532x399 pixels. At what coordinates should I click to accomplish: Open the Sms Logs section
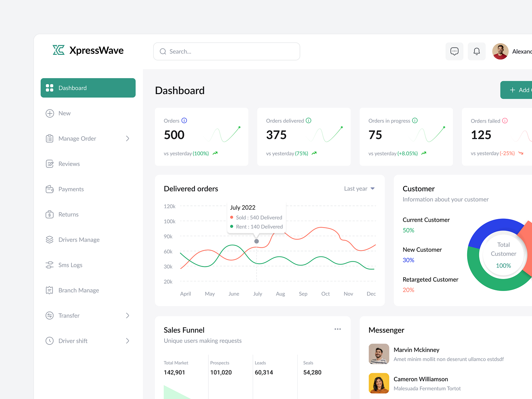point(70,265)
